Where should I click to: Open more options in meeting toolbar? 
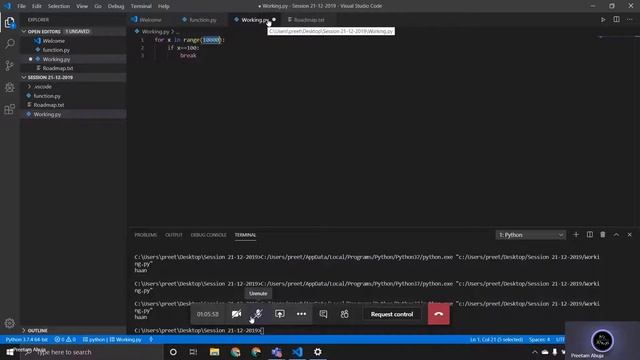tap(301, 314)
